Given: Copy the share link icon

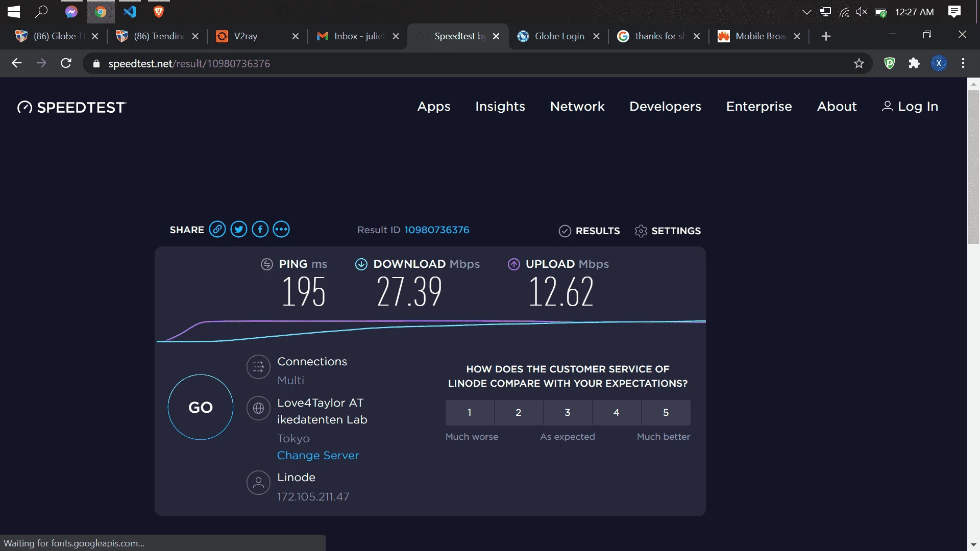Looking at the screenshot, I should (x=217, y=230).
